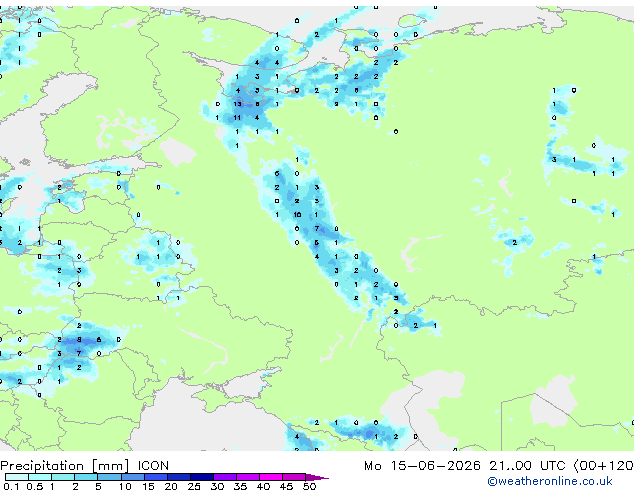Pick the 25–30 mm dark blue legend swatch

point(201,477)
